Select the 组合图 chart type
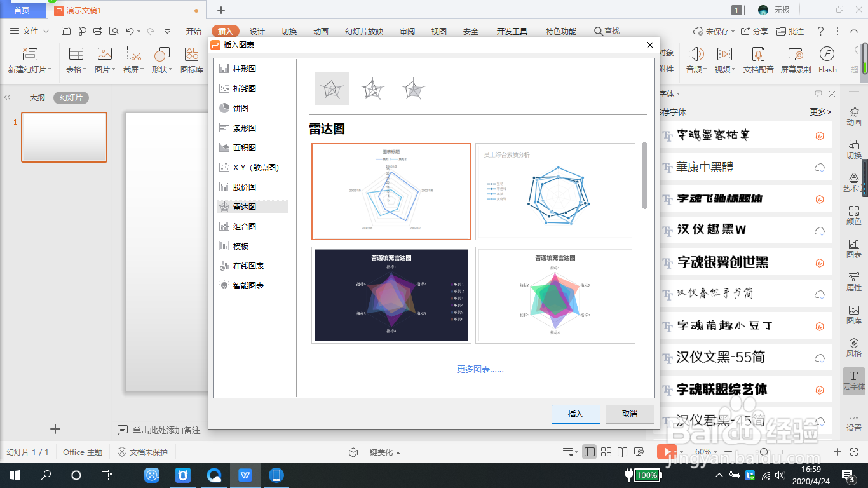The height and width of the screenshot is (488, 868). point(252,226)
